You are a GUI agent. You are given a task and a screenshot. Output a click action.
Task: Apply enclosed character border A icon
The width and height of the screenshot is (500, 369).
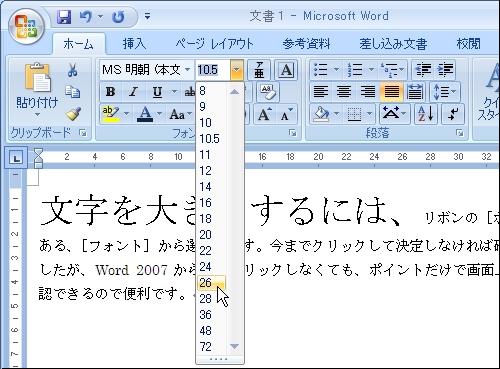pyautogui.click(x=286, y=70)
